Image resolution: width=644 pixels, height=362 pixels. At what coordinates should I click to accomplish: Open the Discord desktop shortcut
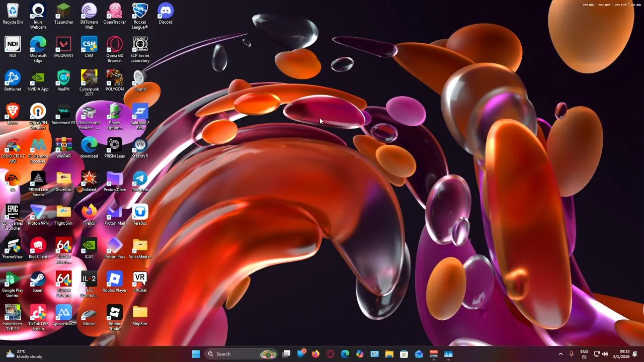tap(166, 14)
